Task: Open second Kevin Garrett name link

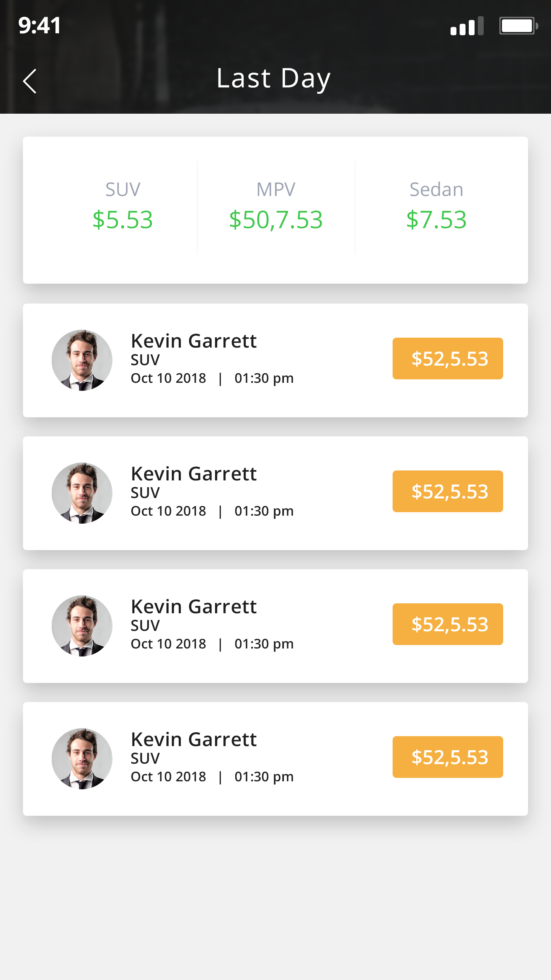Action: (194, 474)
